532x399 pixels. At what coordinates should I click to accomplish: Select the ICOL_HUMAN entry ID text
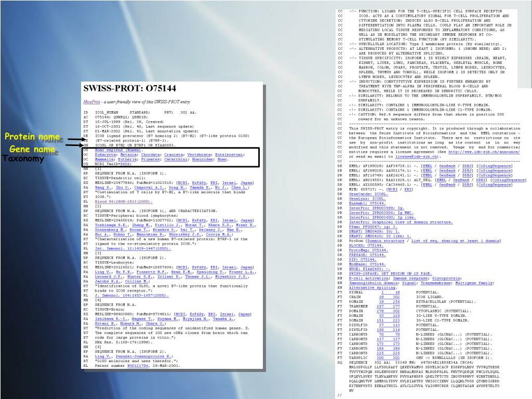(x=107, y=112)
